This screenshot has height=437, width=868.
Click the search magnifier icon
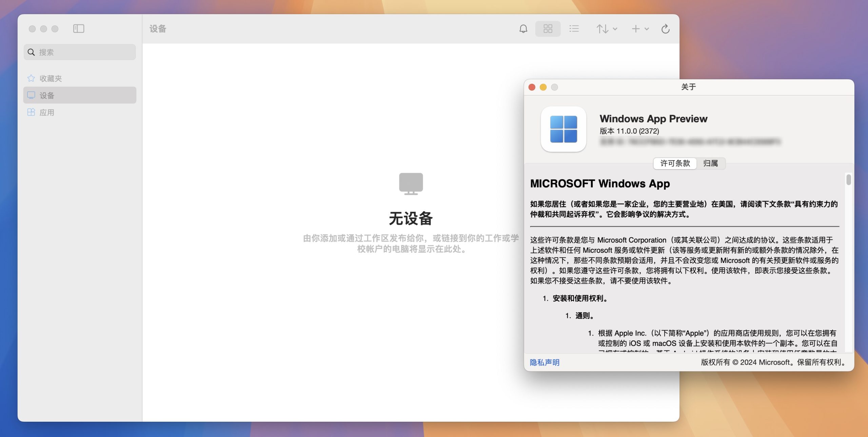[x=31, y=52]
